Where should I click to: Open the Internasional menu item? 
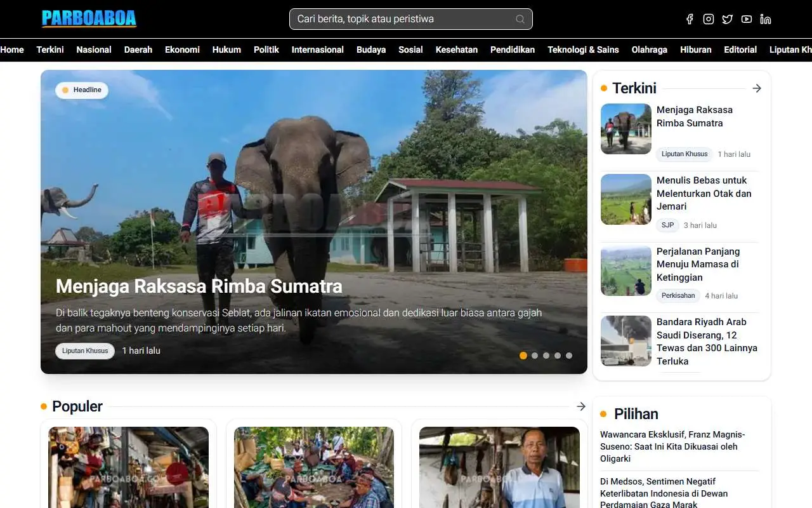tap(318, 50)
